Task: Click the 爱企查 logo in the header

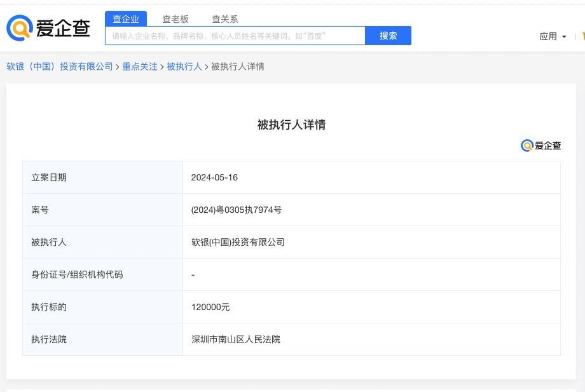Action: (x=48, y=28)
